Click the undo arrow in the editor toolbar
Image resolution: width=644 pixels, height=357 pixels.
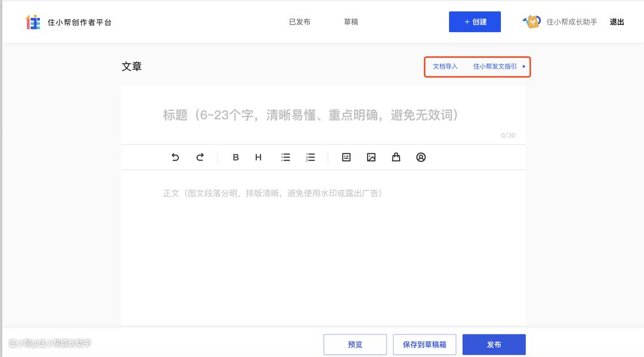tap(175, 158)
